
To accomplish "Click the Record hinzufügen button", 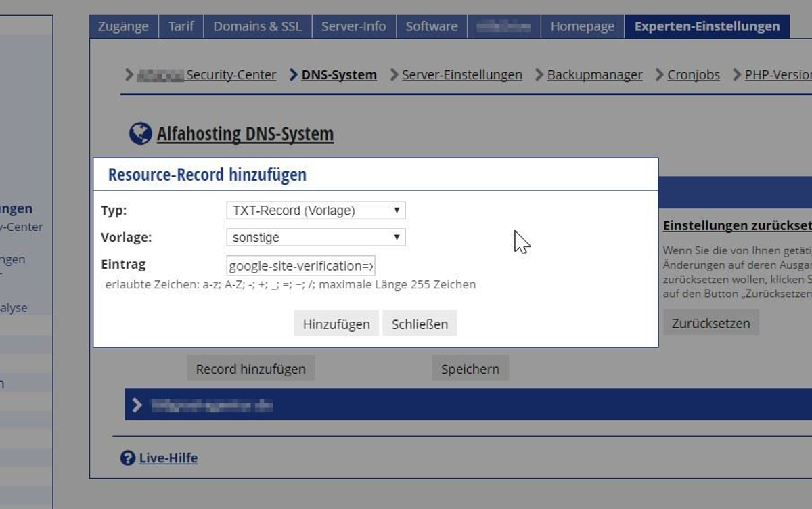I will (x=250, y=369).
